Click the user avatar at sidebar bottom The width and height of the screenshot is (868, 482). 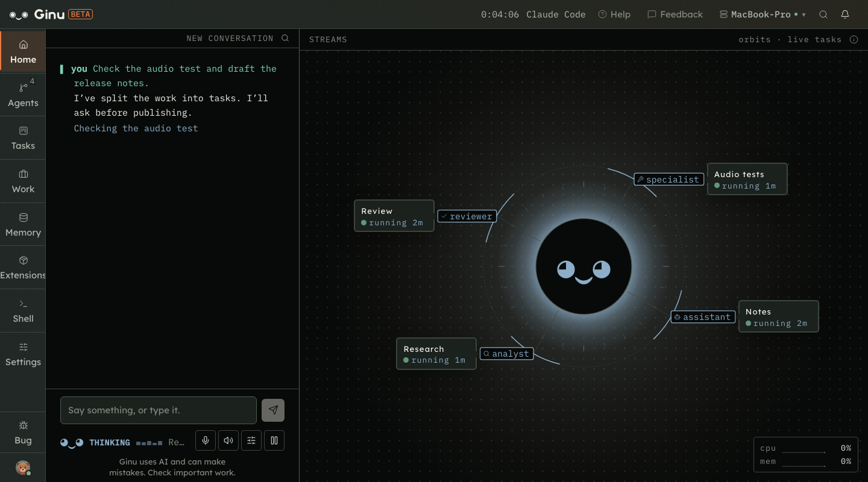23,468
